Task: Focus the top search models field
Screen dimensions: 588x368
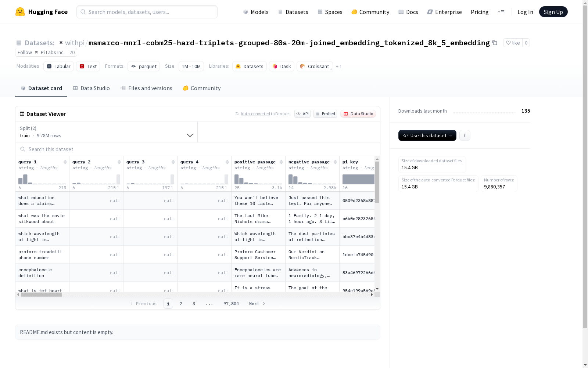Action: [147, 12]
